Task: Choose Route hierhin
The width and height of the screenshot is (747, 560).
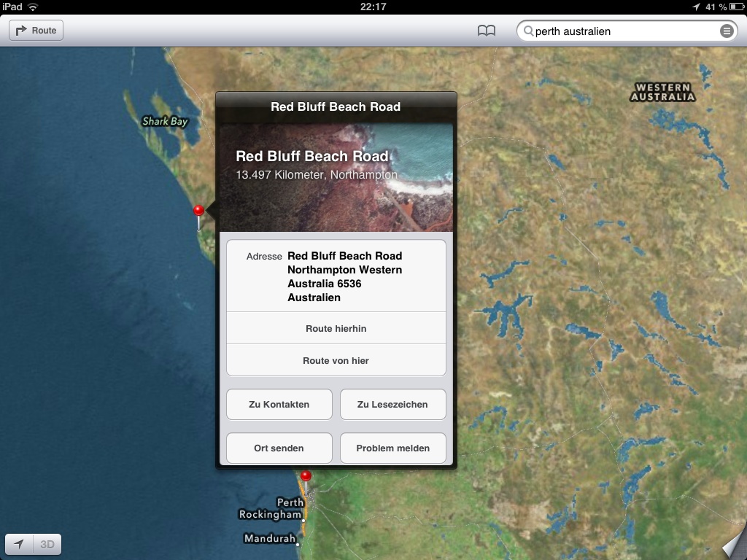Action: (x=336, y=329)
